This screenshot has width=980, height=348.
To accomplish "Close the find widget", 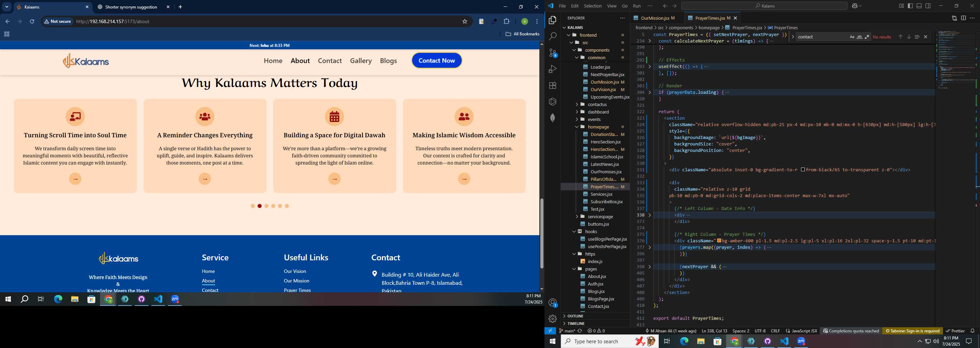I will (925, 37).
